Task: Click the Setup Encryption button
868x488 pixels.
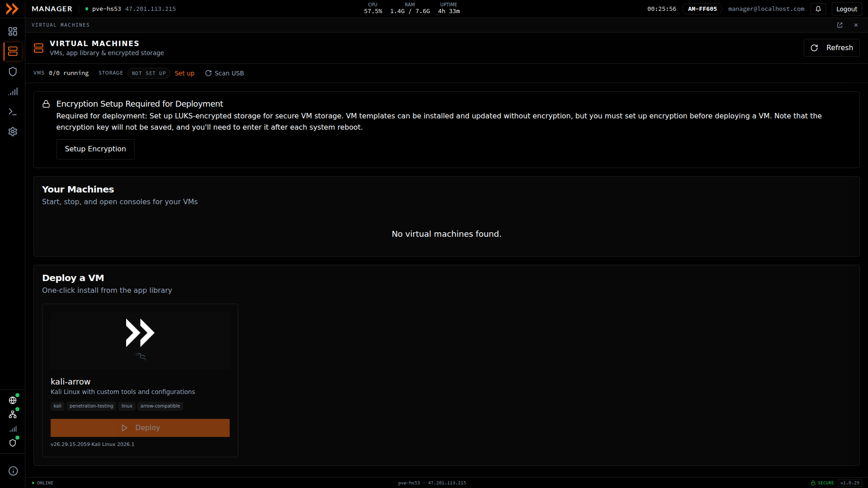Action: point(95,149)
